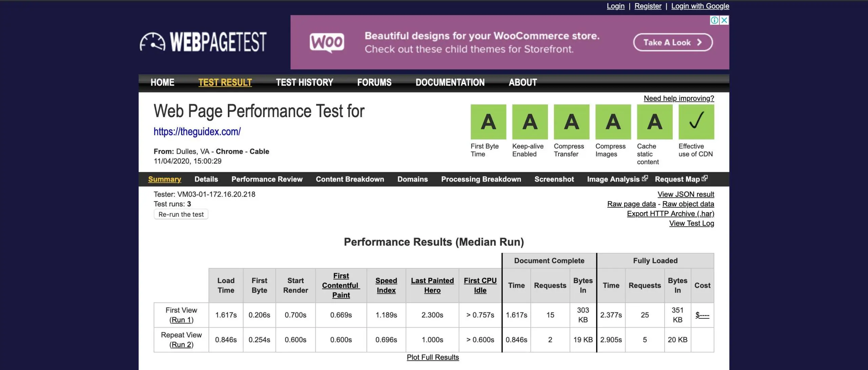Visit theguidex.com tested URL
This screenshot has height=370, width=868.
tap(197, 131)
